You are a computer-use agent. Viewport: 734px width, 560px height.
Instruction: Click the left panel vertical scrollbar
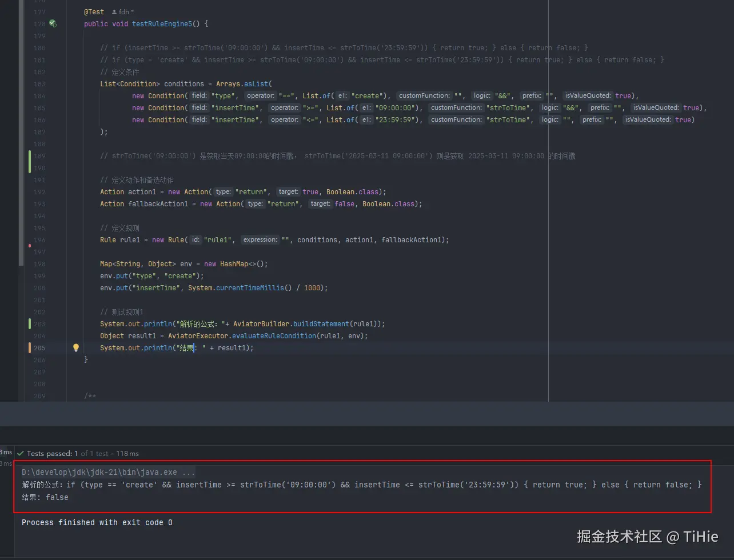click(21, 131)
